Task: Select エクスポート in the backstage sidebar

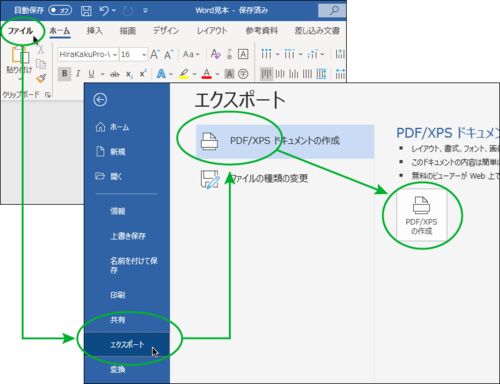Action: pos(127,345)
